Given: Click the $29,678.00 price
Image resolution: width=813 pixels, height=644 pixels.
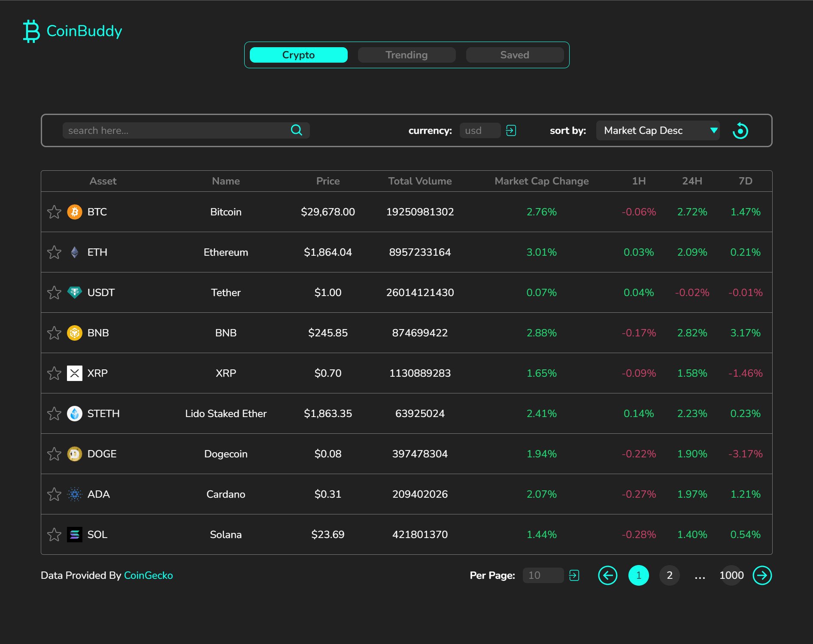Looking at the screenshot, I should [x=328, y=212].
